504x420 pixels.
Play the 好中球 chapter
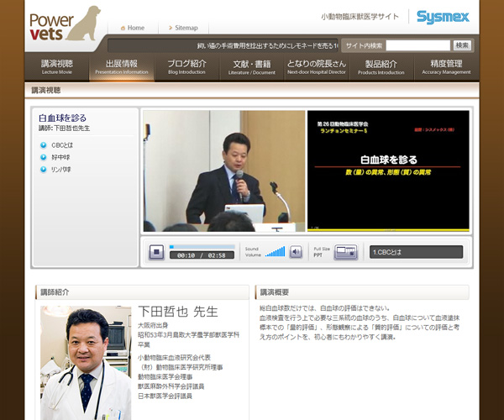click(x=60, y=157)
